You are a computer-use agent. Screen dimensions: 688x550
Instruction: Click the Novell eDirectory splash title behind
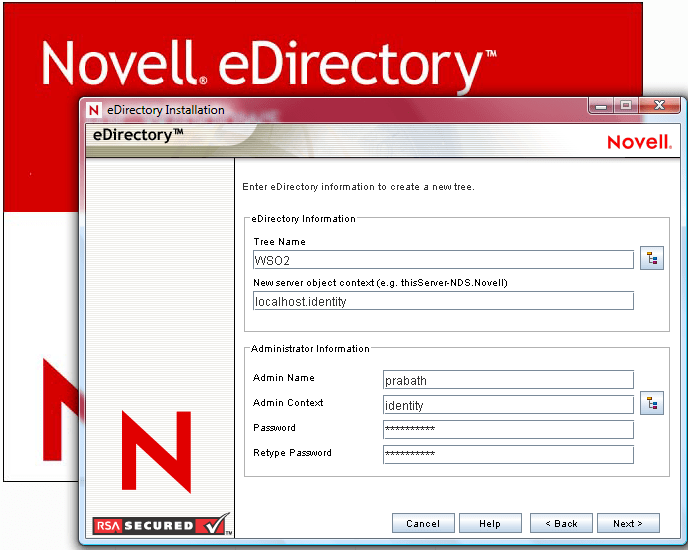click(x=269, y=65)
